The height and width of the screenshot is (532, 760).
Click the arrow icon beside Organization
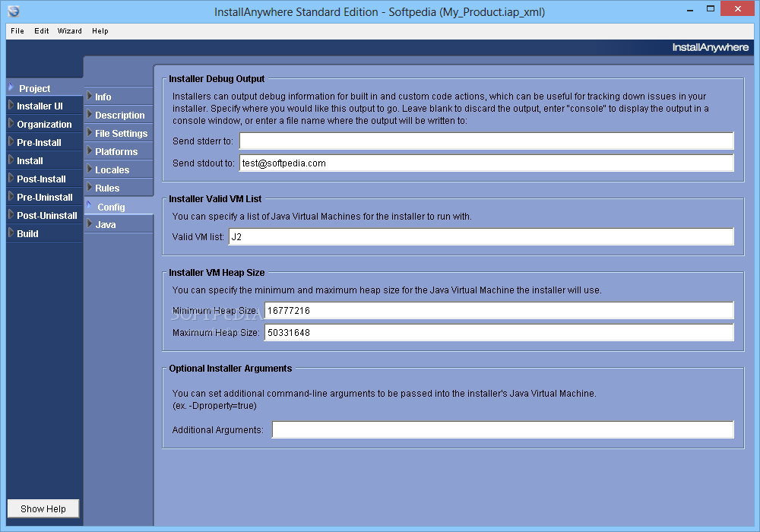point(11,124)
